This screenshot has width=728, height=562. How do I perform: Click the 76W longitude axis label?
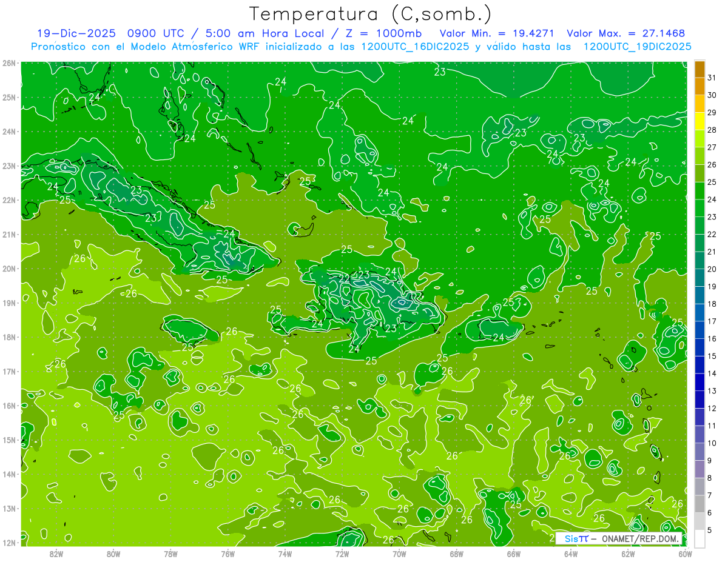(227, 554)
